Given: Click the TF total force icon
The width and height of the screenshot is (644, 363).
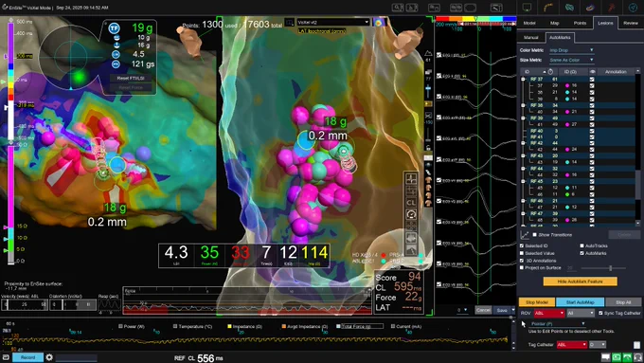Looking at the screenshot, I should click(114, 27).
